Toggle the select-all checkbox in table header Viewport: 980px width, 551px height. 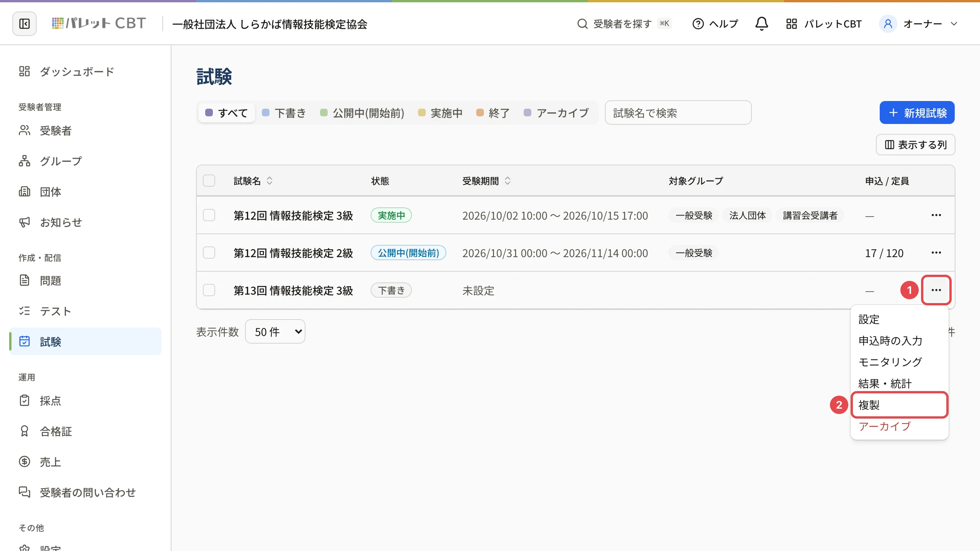tap(209, 181)
